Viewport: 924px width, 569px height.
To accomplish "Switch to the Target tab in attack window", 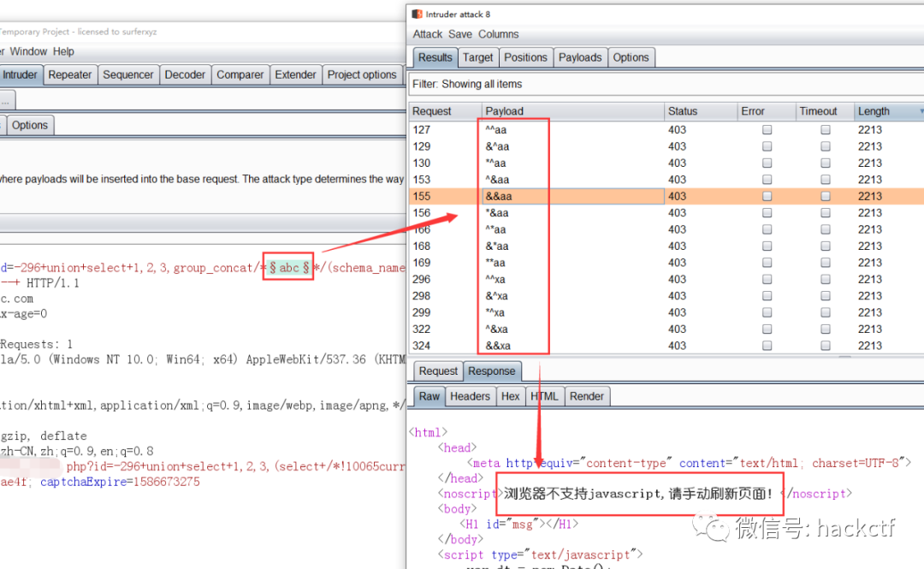I will (477, 57).
